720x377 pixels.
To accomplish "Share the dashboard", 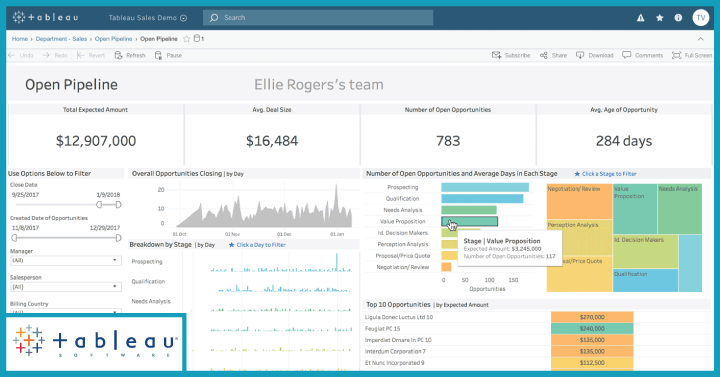I will 553,55.
